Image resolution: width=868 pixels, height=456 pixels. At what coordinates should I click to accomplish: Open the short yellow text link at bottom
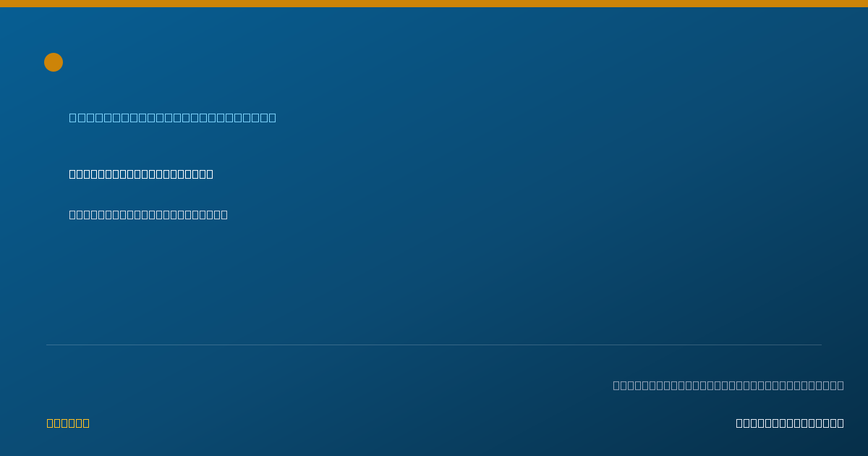coord(68,423)
